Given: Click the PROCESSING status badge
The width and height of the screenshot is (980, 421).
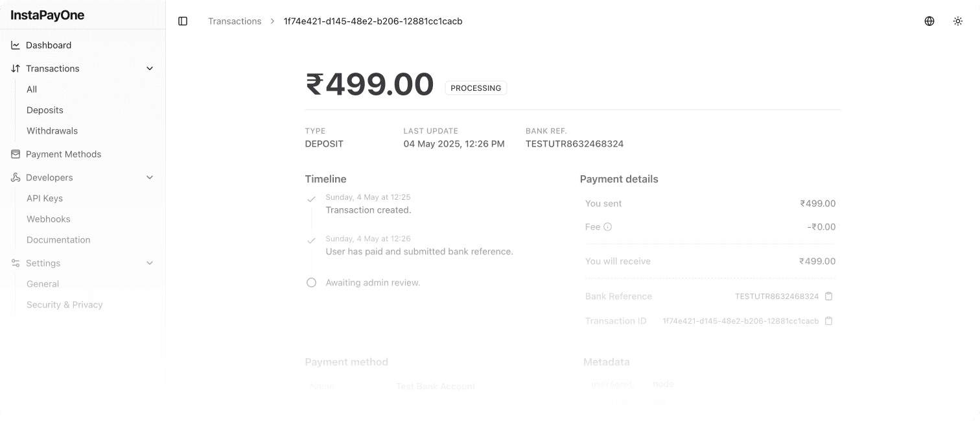Looking at the screenshot, I should [x=476, y=88].
